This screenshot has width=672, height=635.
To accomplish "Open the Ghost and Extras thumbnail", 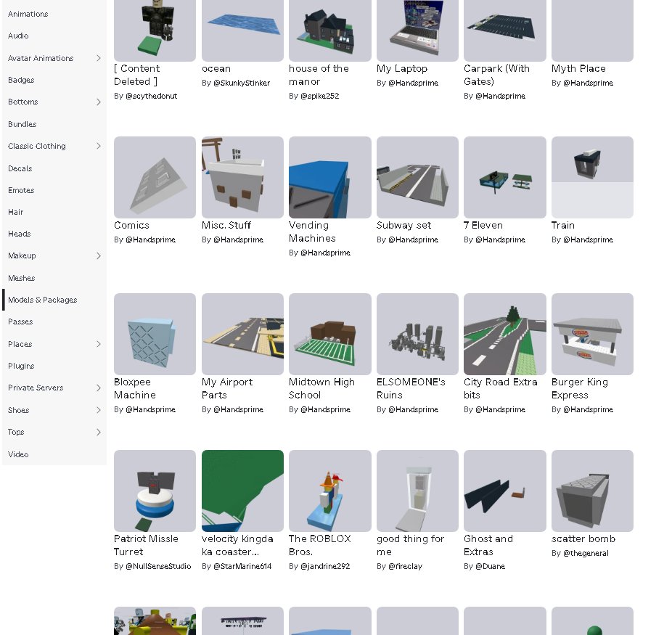I will 505,491.
